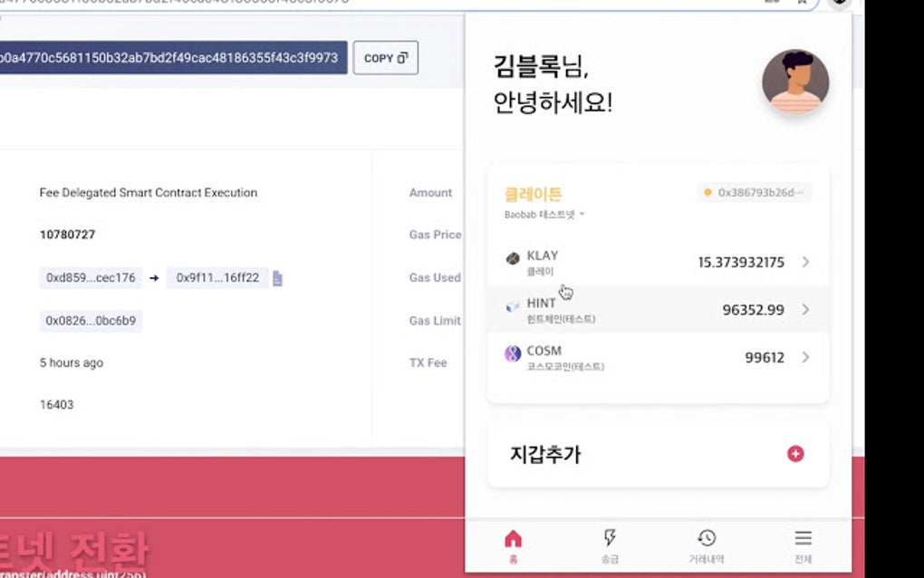Click the KLAY token logo
Screen dimensions: 924x578
(x=514, y=257)
